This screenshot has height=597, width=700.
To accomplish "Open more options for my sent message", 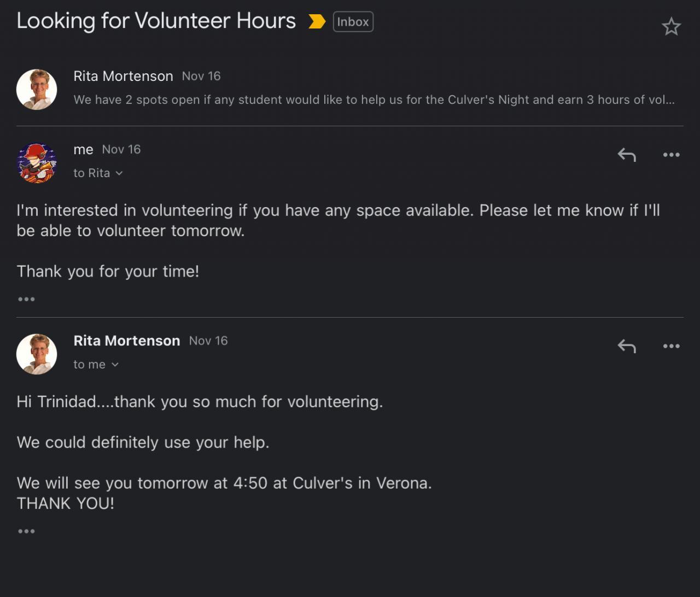I will 671,155.
